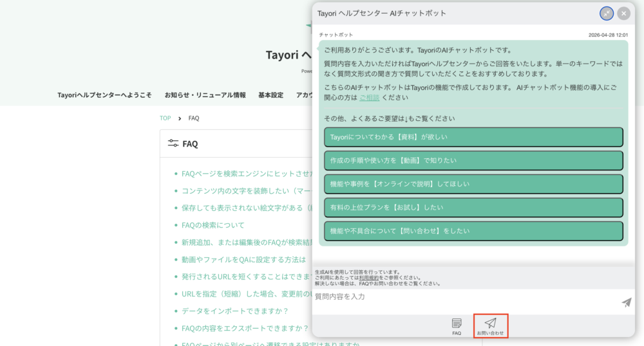This screenshot has height=346, width=644.
Task: Open 'お知らせ・リニューアル情報' nav item
Action: pos(205,95)
